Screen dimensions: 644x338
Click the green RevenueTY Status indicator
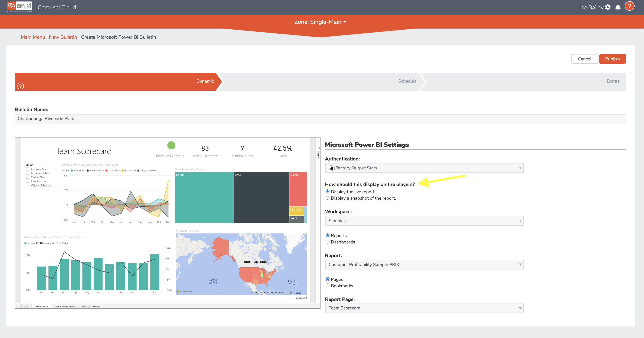[171, 145]
